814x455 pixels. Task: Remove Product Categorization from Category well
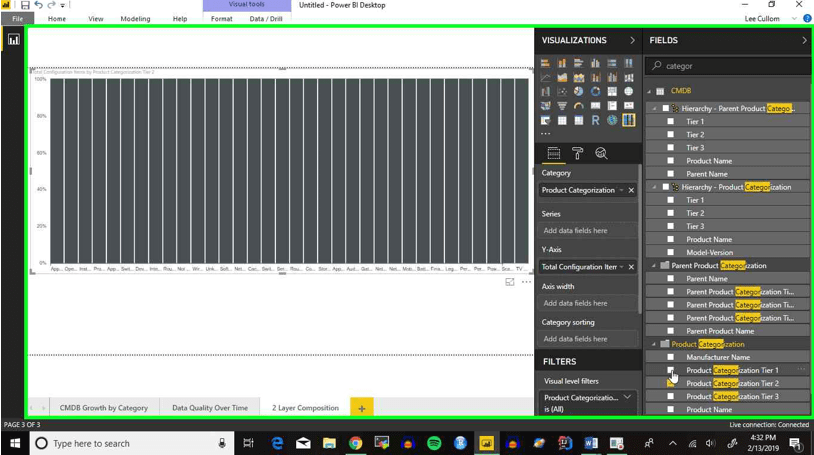(x=631, y=190)
